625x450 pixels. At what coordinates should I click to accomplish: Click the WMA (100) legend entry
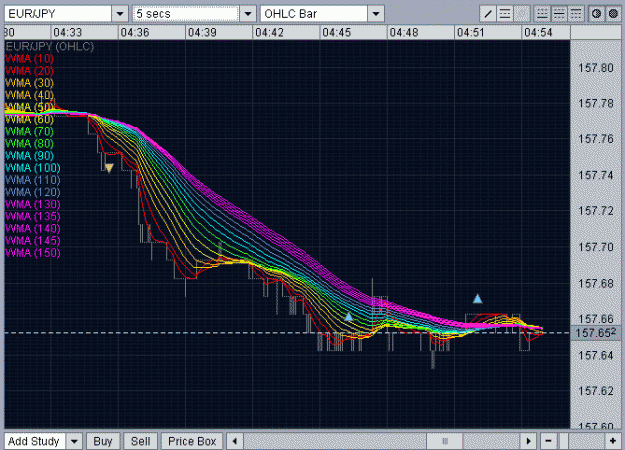(x=33, y=168)
